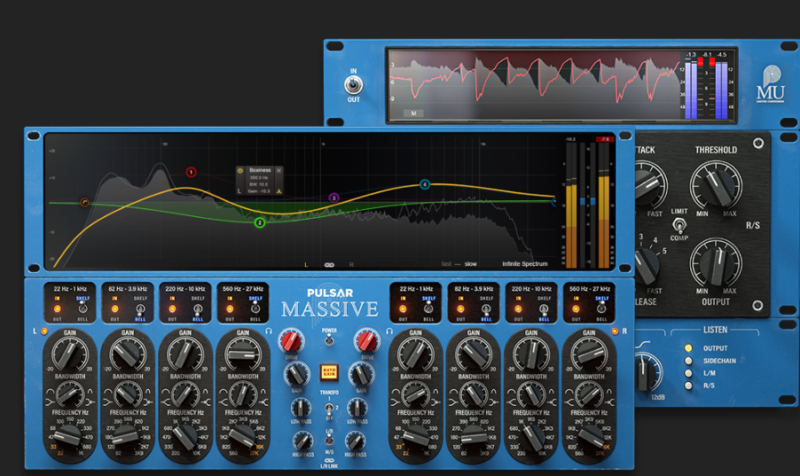Click the MU gain reduction waveform display
800x476 pixels.
pyautogui.click(x=535, y=85)
